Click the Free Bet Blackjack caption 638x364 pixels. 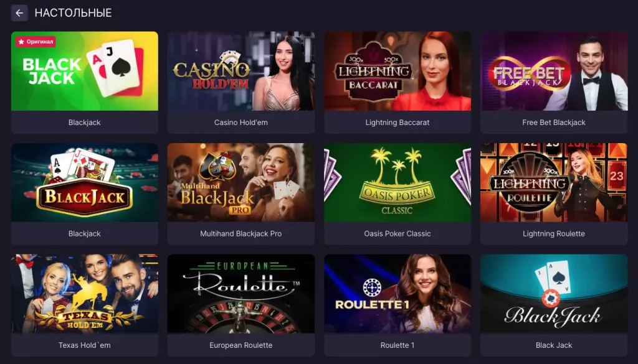click(554, 123)
